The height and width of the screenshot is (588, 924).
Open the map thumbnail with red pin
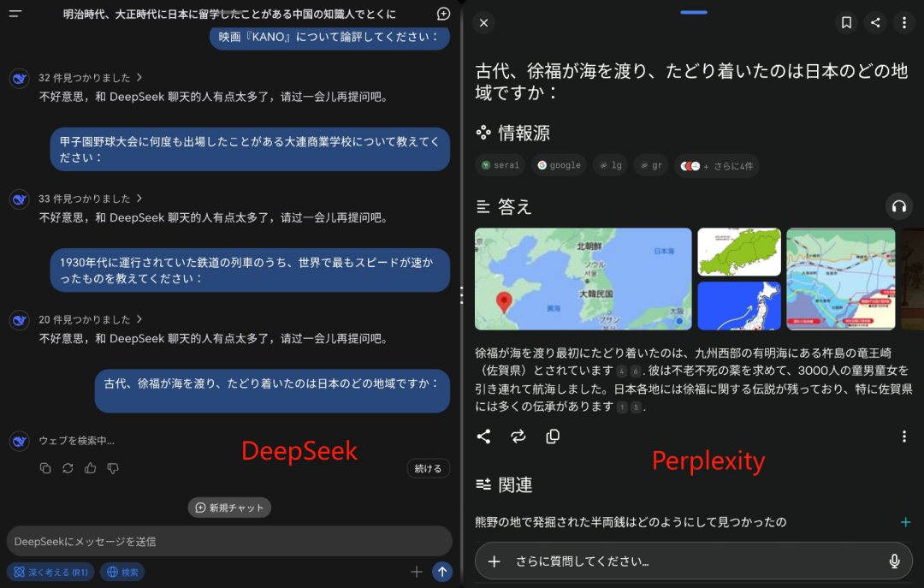point(583,279)
